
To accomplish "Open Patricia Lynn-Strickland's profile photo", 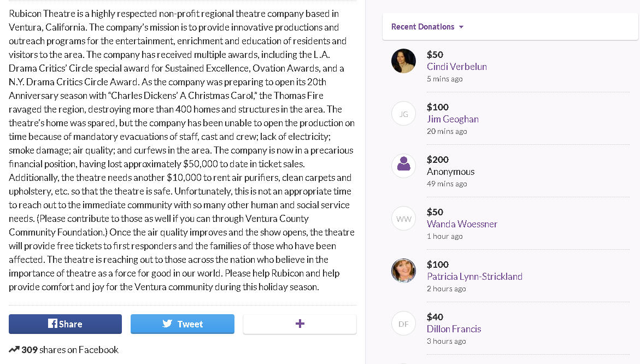I will [x=404, y=271].
